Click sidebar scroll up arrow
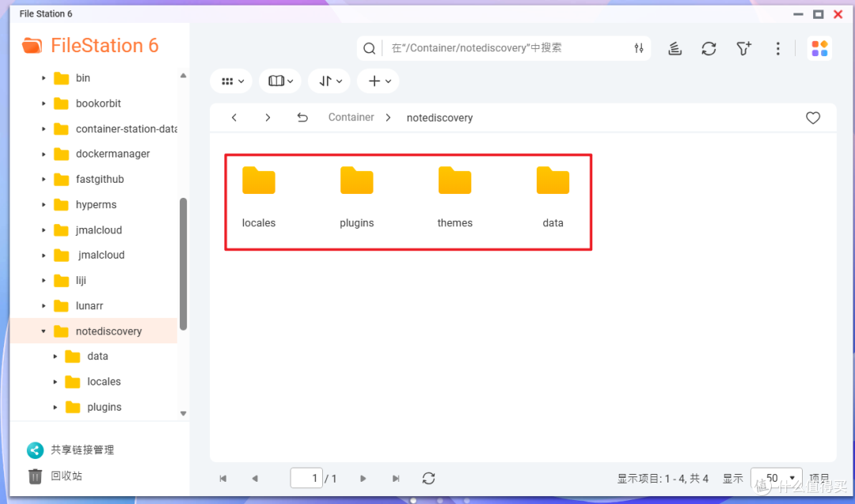 click(x=183, y=76)
